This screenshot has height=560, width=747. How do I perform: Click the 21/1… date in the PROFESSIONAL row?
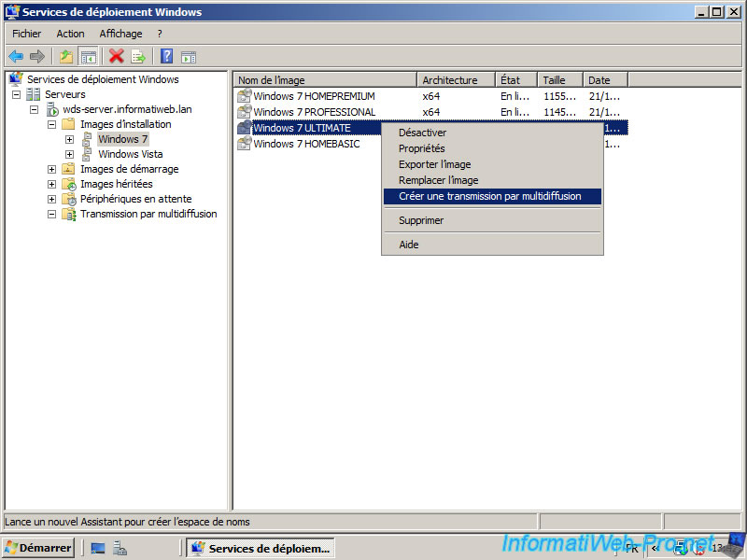point(604,112)
